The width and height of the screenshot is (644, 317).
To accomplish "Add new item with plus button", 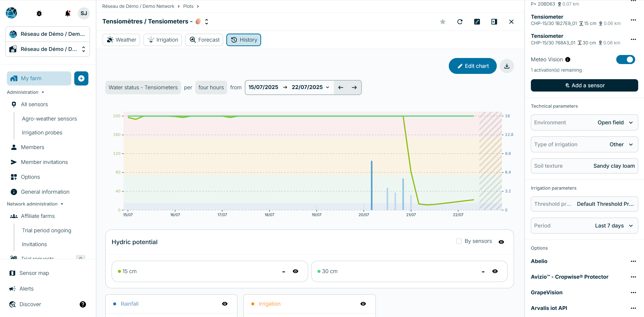I will tap(81, 78).
